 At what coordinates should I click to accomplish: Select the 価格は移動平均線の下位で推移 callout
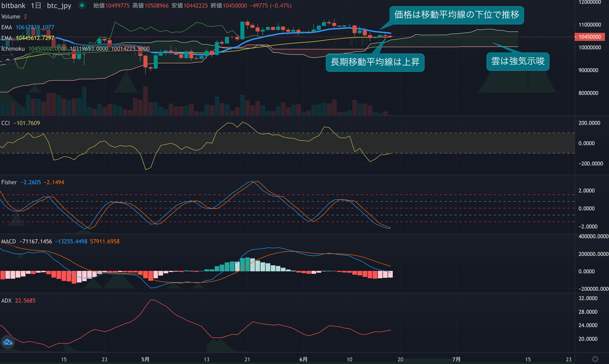coord(456,15)
